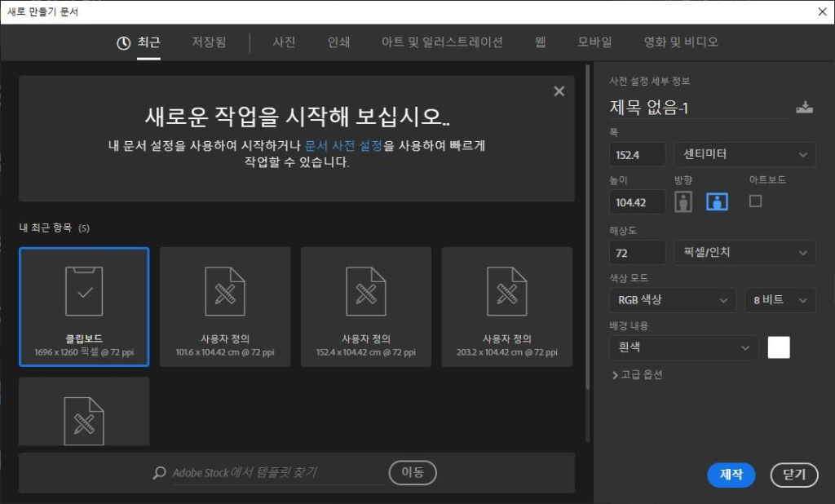
Task: Expand 고급 옵션
Action: (x=637, y=375)
